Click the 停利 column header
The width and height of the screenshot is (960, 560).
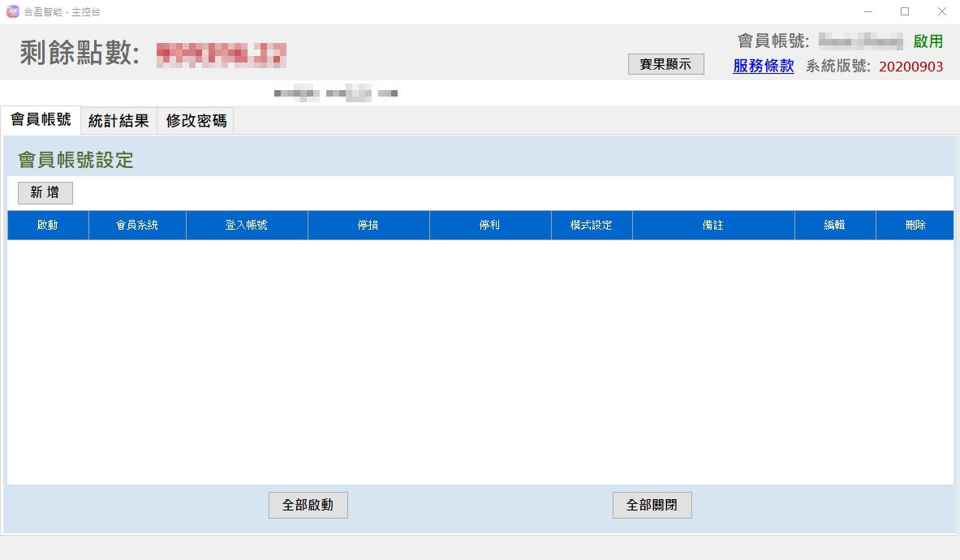[490, 226]
